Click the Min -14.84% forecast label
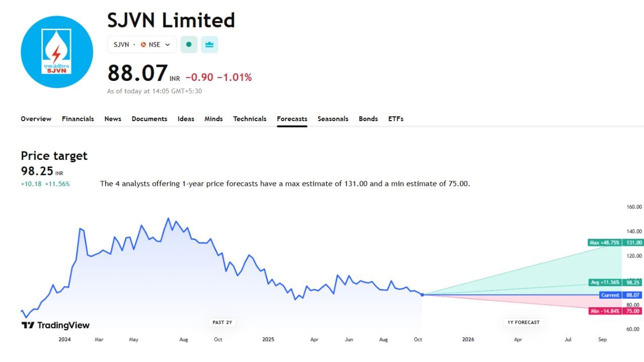Viewport: 644px width, 362px height. (x=605, y=311)
